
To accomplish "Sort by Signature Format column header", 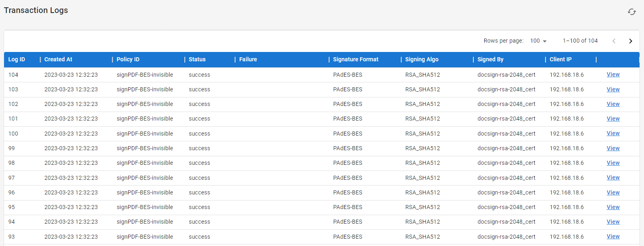I will [x=356, y=59].
